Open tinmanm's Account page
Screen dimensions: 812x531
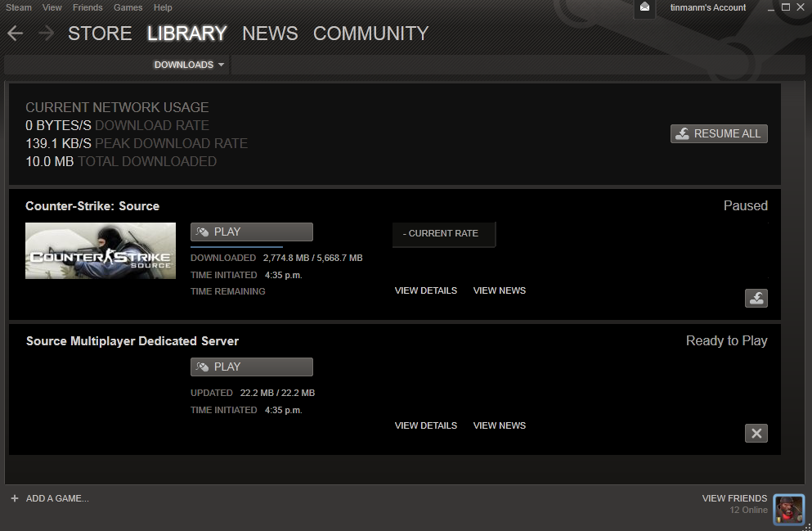tap(708, 7)
